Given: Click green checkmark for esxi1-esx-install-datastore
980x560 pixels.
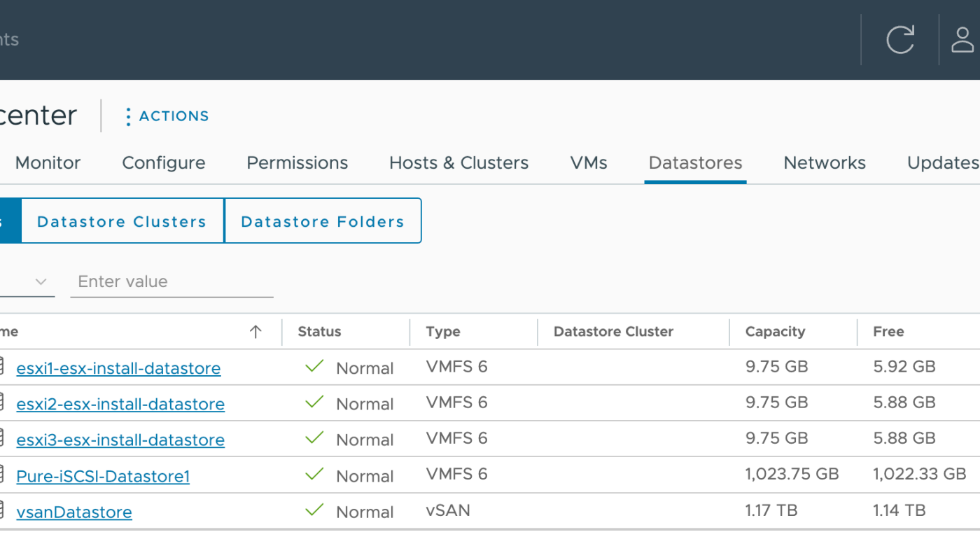Looking at the screenshot, I should [x=315, y=366].
